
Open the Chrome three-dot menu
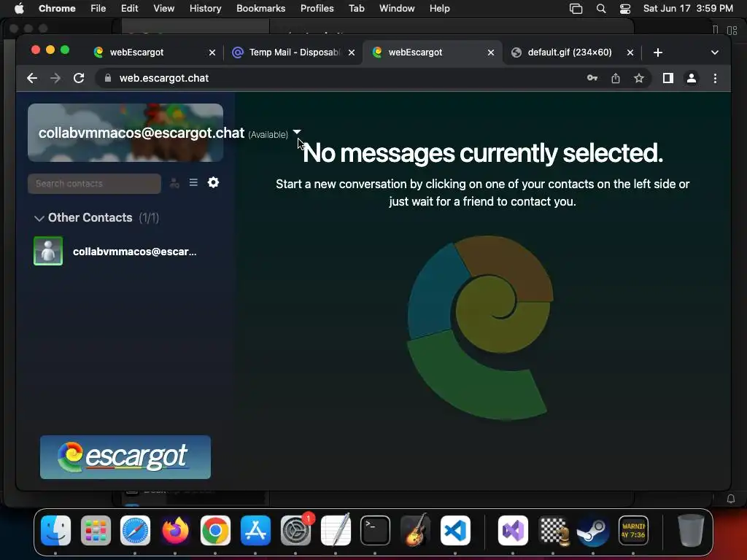pyautogui.click(x=715, y=78)
